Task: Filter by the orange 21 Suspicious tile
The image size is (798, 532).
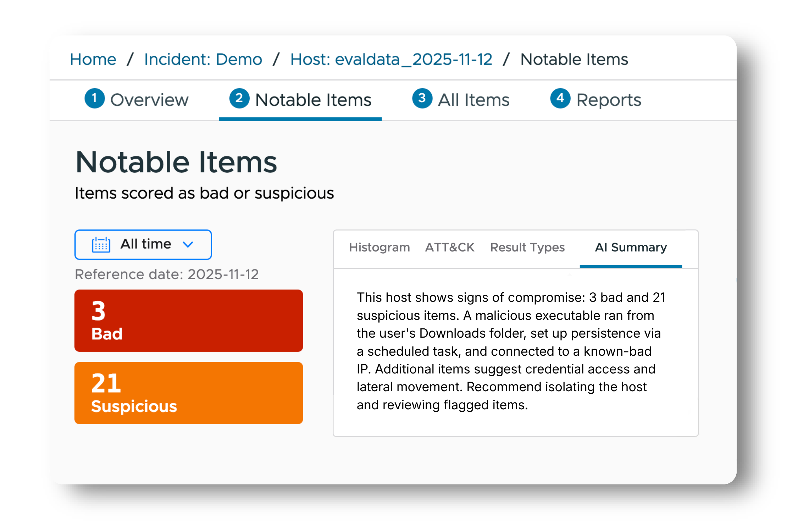Action: click(x=189, y=393)
